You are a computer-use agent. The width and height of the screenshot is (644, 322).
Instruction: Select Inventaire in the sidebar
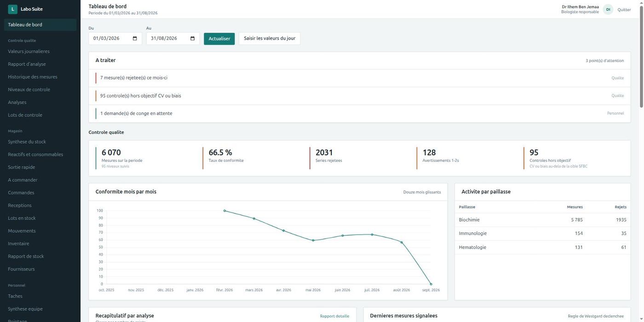point(18,244)
